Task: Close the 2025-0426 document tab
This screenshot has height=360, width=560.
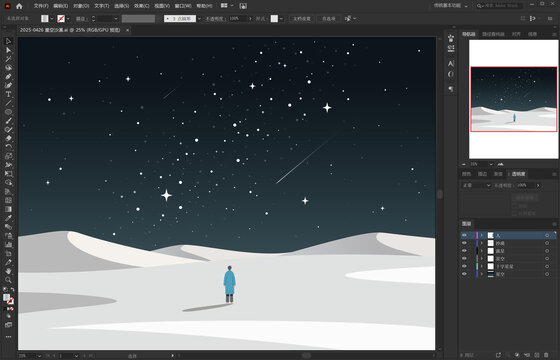Action: pos(128,30)
